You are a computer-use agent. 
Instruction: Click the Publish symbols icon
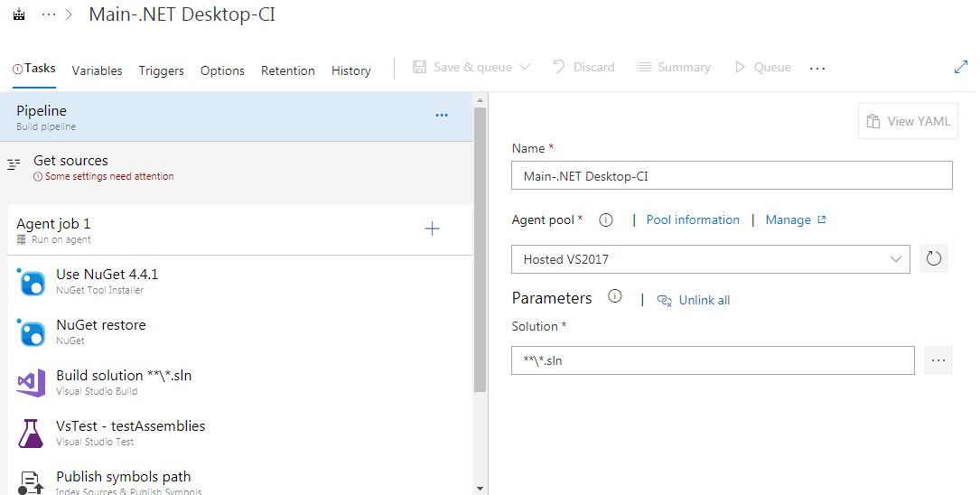(x=31, y=482)
